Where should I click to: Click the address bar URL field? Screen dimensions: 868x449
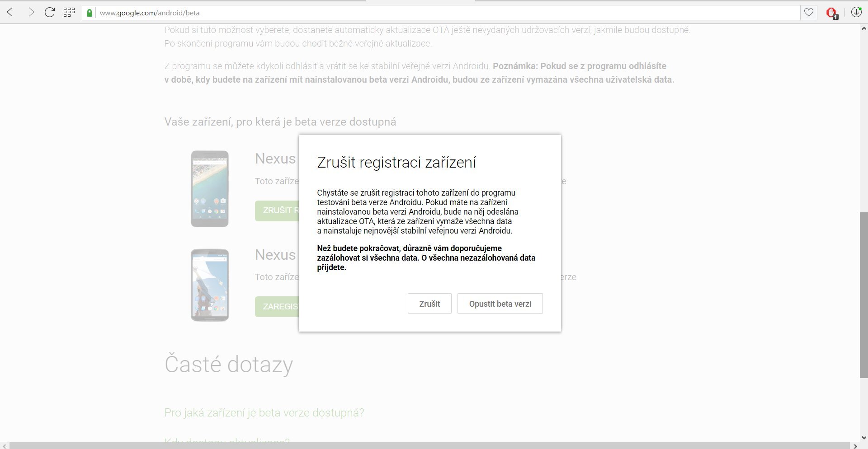(x=407, y=13)
